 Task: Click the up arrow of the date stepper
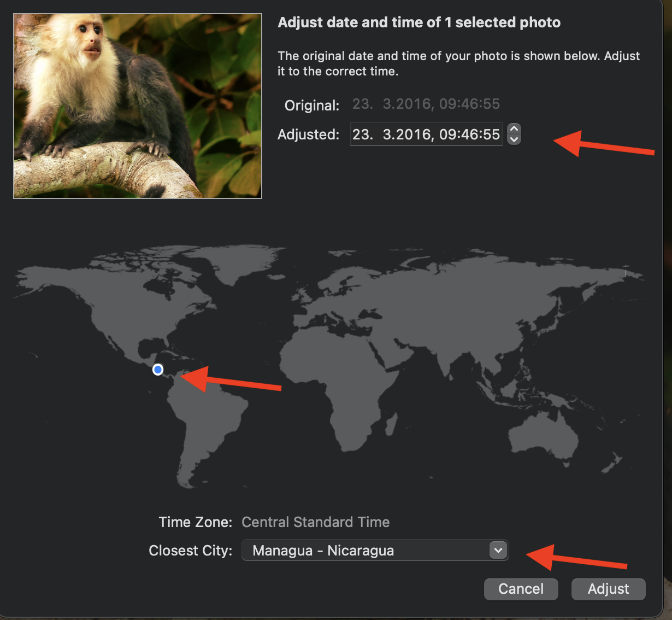point(514,129)
